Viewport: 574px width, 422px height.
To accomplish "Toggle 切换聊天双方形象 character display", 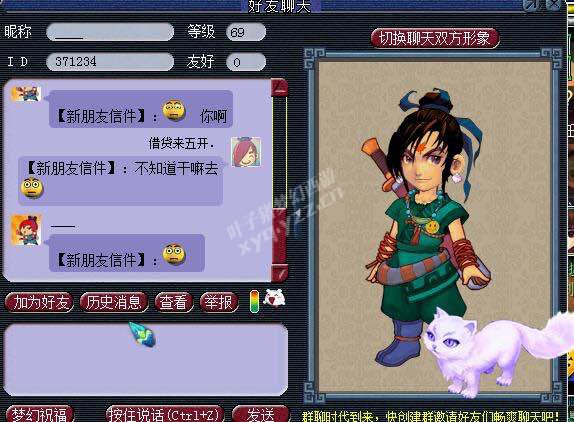I will [x=435, y=38].
